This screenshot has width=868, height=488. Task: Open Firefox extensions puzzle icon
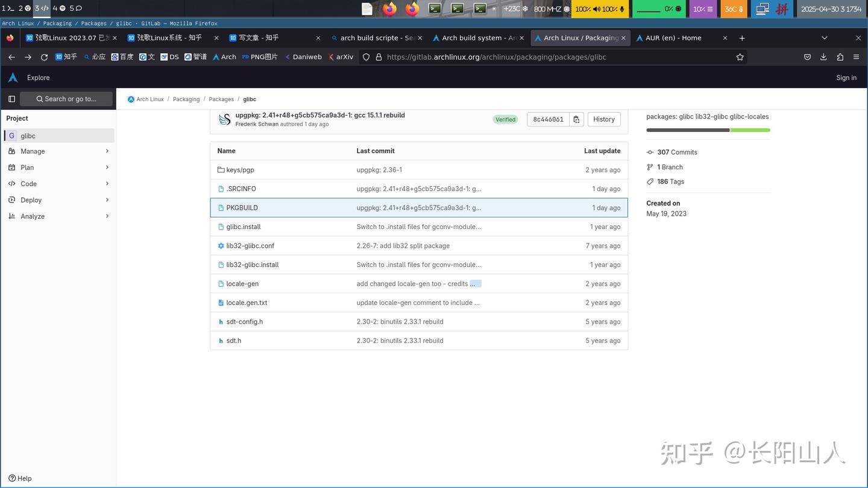(840, 57)
